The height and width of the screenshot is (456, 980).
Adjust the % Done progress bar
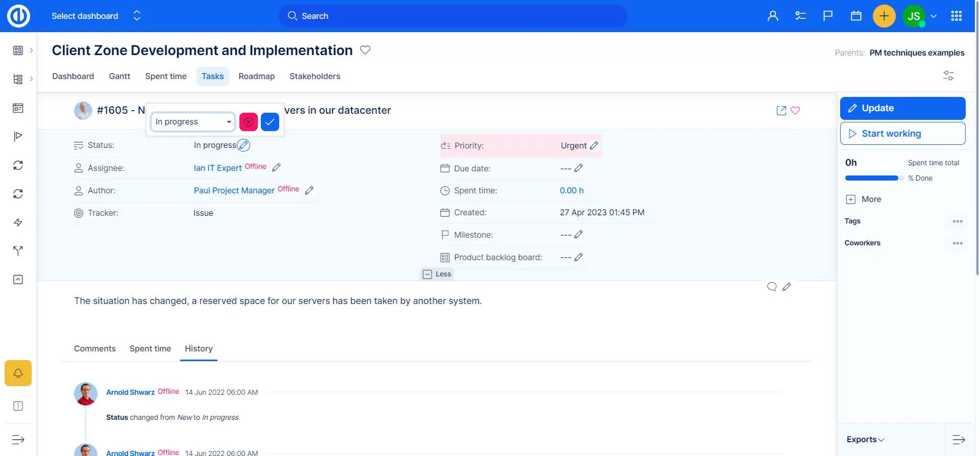pyautogui.click(x=874, y=178)
